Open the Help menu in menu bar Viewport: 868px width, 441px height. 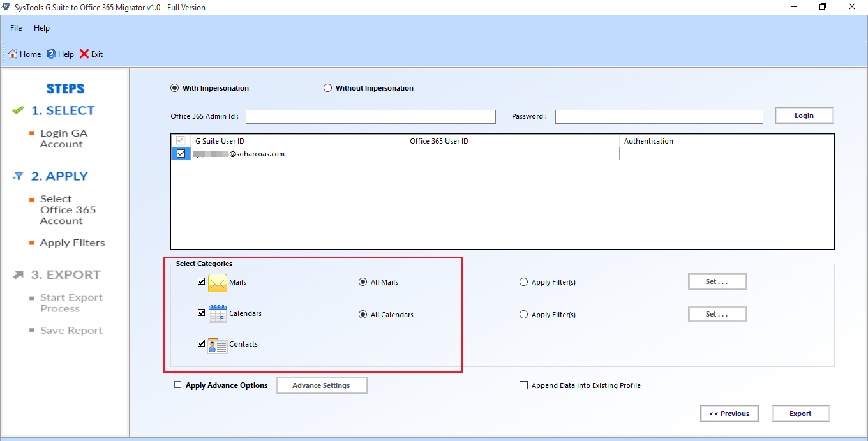[41, 28]
